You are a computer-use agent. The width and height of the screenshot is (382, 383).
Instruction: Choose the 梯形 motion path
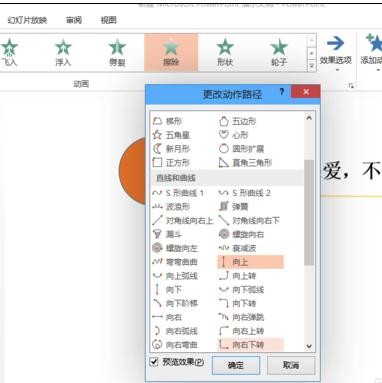(x=167, y=121)
